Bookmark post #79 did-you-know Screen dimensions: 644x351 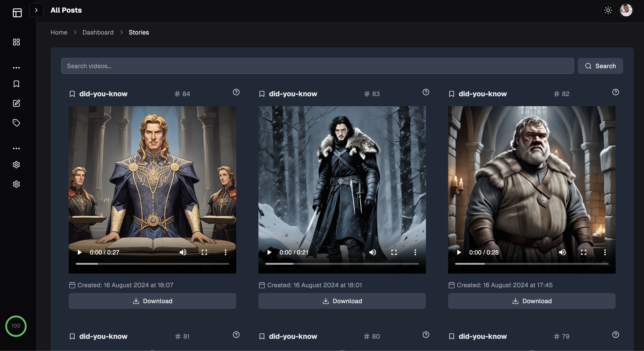coord(451,336)
